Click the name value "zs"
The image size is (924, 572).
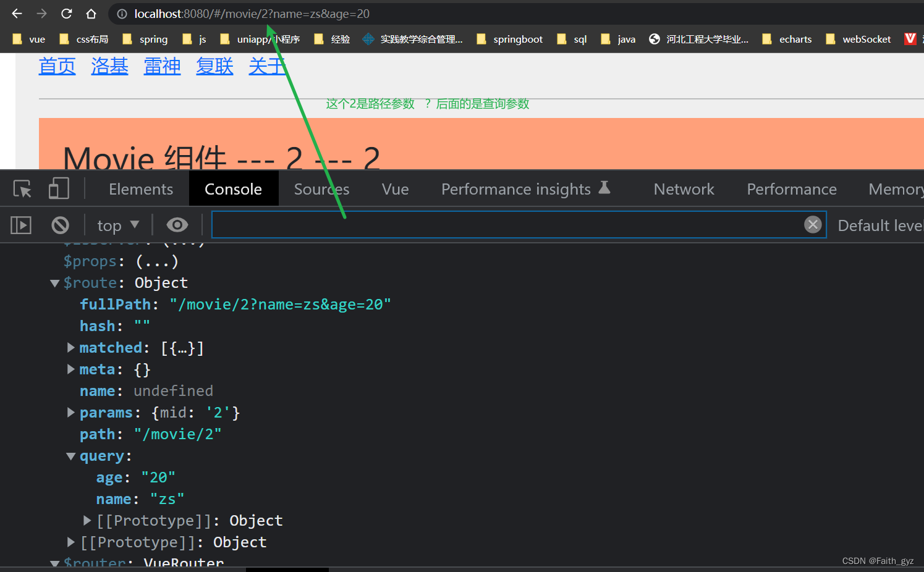coord(167,499)
